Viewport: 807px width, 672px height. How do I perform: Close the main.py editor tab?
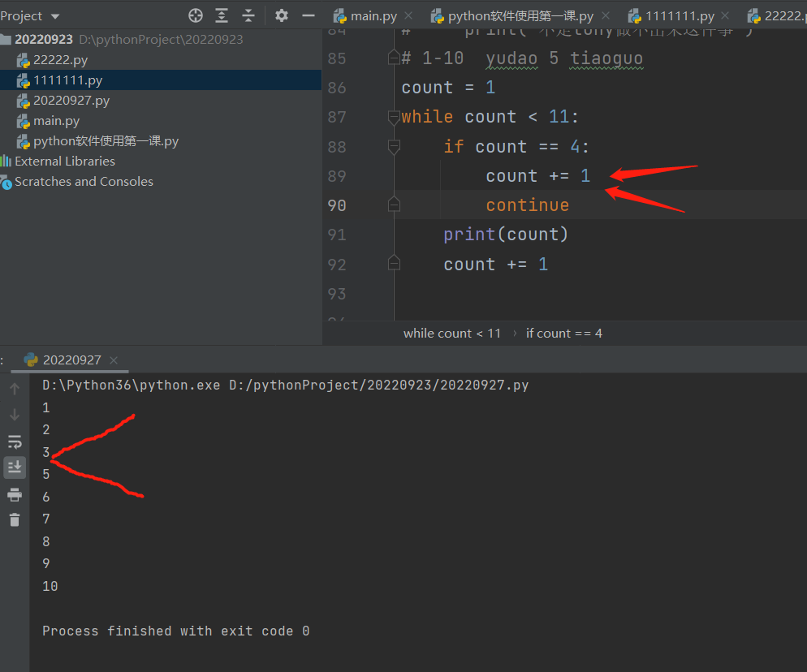tap(408, 15)
